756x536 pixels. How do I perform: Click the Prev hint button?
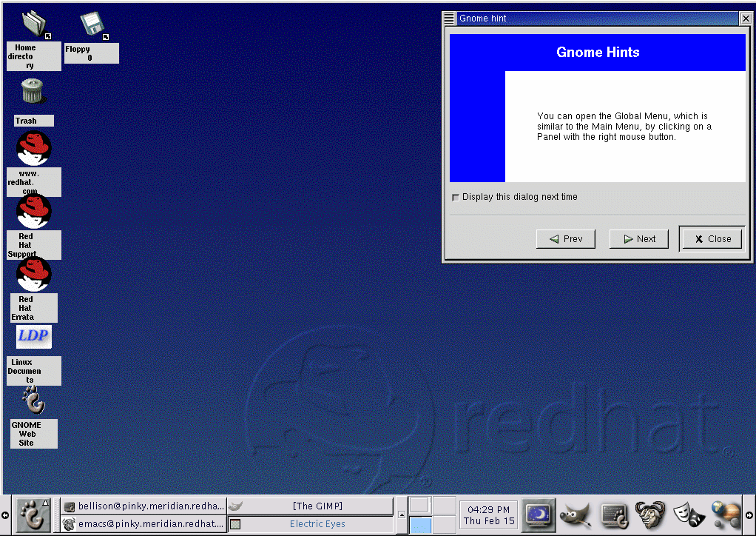click(566, 238)
